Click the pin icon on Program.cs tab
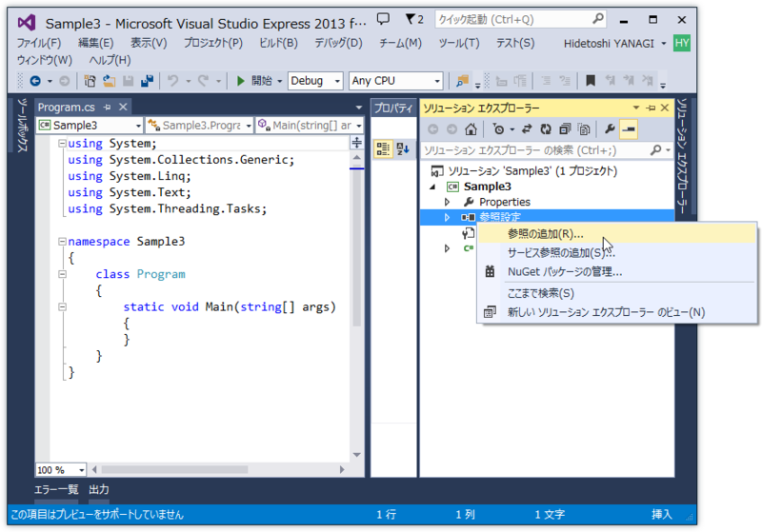The height and width of the screenshot is (532, 762). 107,107
